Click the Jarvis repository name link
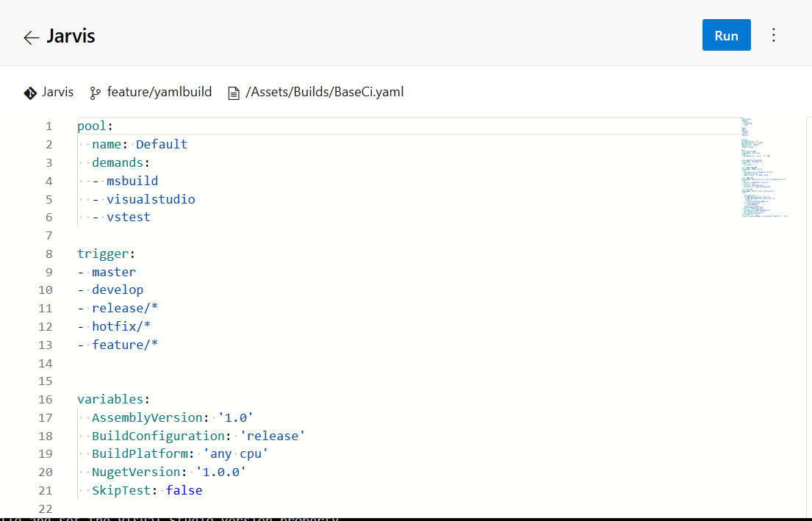The image size is (812, 521). pos(58,92)
